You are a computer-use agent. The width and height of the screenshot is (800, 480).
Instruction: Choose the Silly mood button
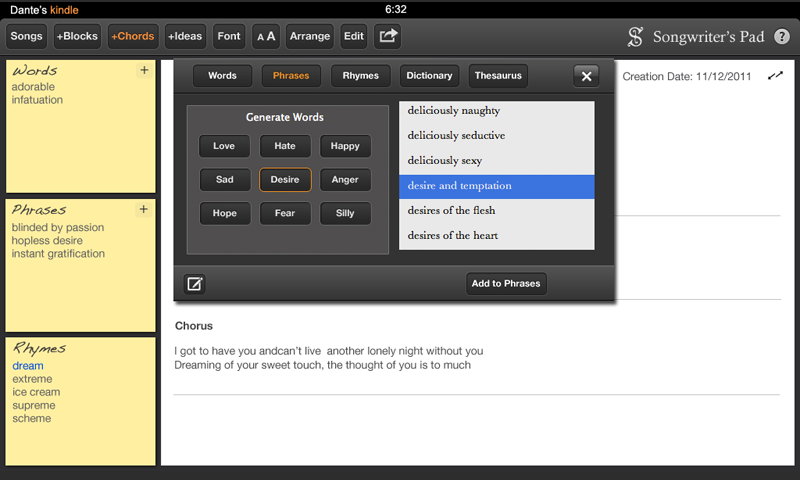345,213
